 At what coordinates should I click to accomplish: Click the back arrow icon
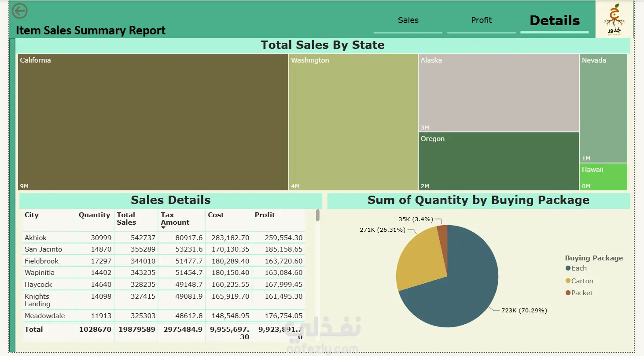pos(19,11)
